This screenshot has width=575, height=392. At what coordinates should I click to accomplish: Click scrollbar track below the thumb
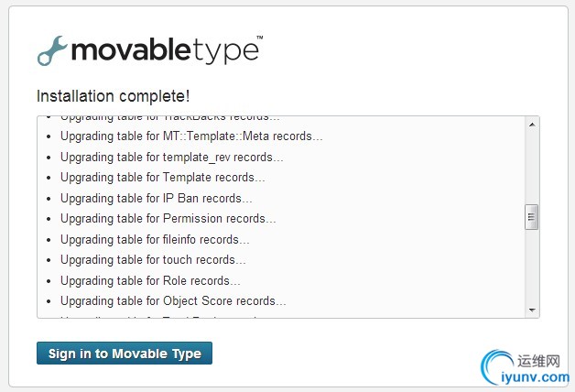[x=532, y=267]
